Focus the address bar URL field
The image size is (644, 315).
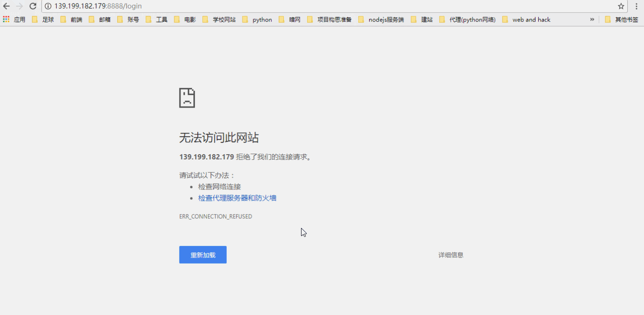tap(333, 6)
